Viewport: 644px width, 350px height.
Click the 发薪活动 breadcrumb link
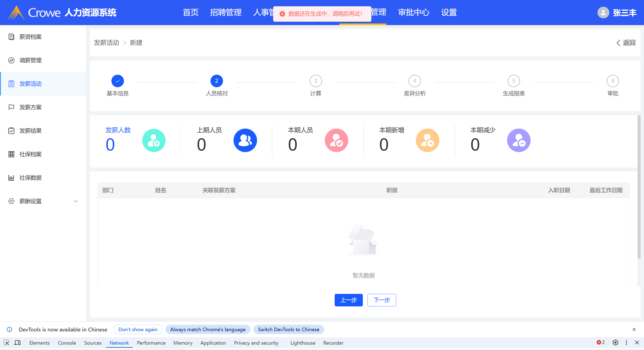click(x=106, y=43)
